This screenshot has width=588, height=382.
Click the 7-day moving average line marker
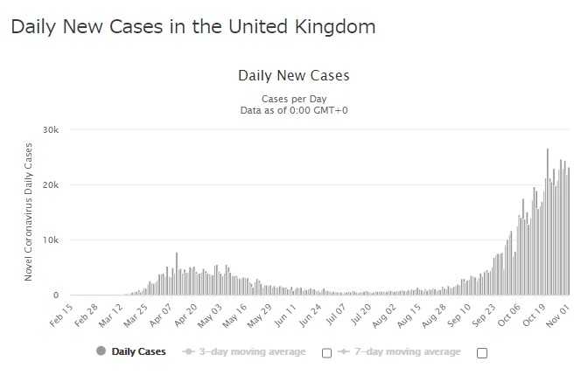point(343,351)
